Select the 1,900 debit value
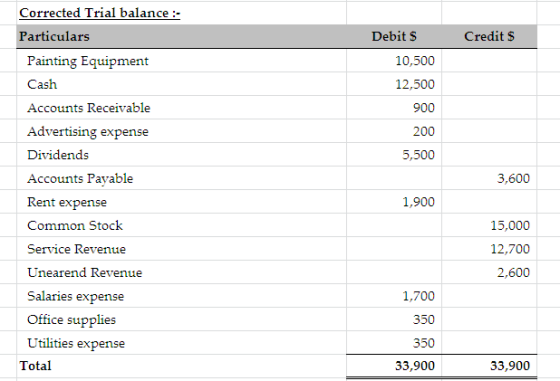 (x=418, y=202)
